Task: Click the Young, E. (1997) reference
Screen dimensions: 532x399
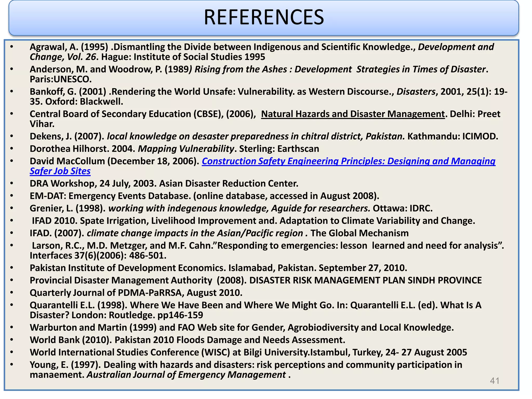Action: [x=246, y=365]
